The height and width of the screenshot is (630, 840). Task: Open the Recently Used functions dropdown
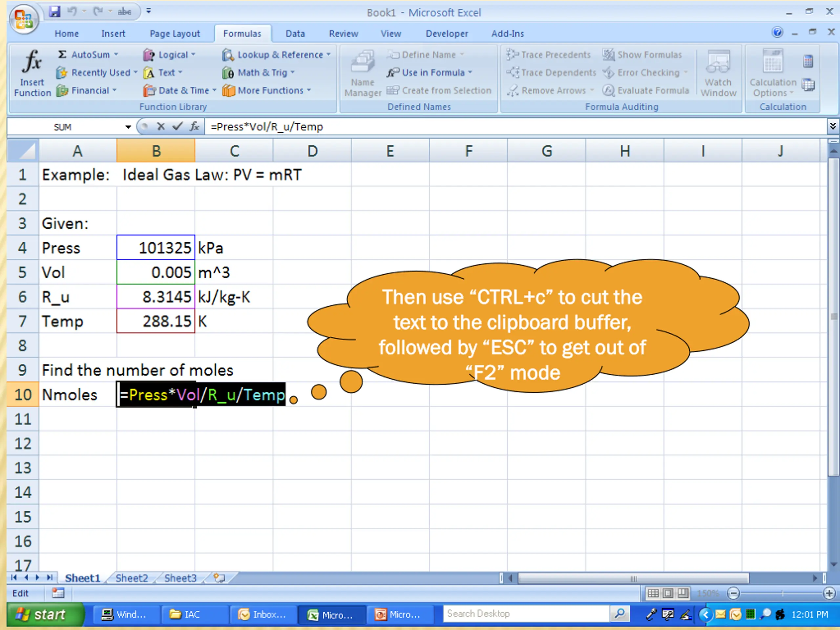point(97,72)
